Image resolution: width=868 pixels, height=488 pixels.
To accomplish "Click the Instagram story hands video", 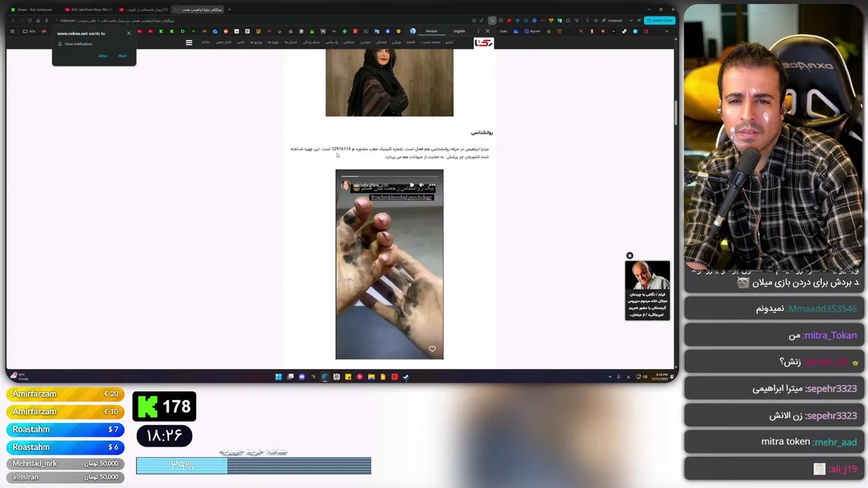I will pos(389,264).
